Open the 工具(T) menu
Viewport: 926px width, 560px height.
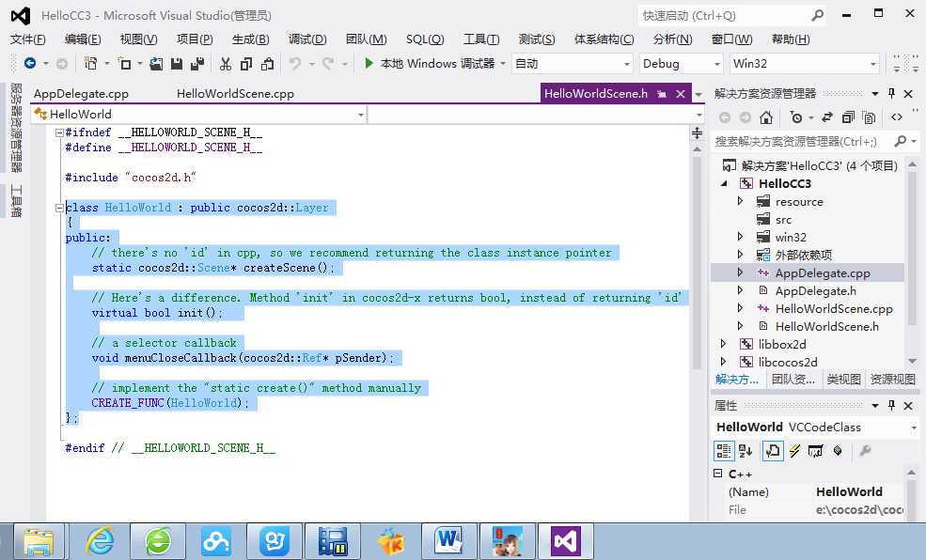pos(481,39)
